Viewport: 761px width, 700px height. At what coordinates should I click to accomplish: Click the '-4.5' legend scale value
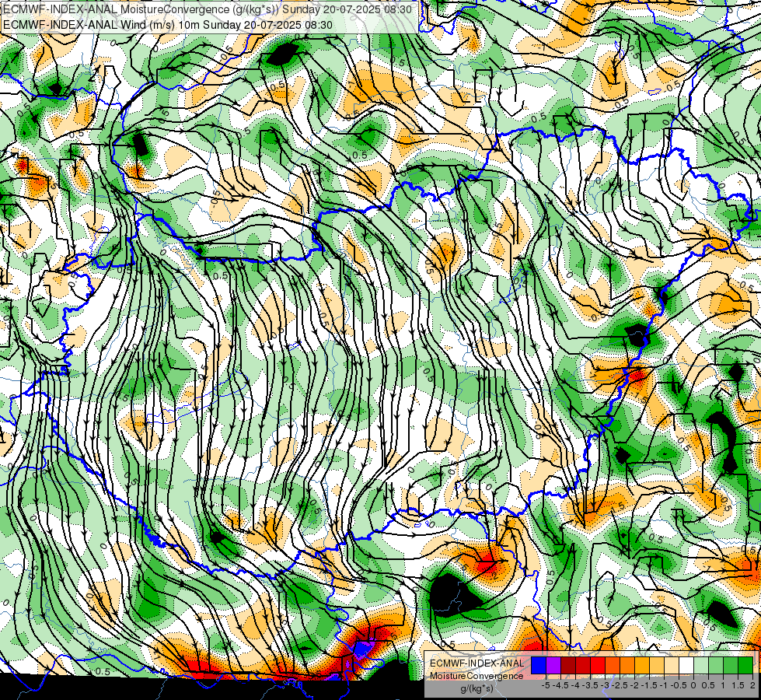pyautogui.click(x=560, y=685)
